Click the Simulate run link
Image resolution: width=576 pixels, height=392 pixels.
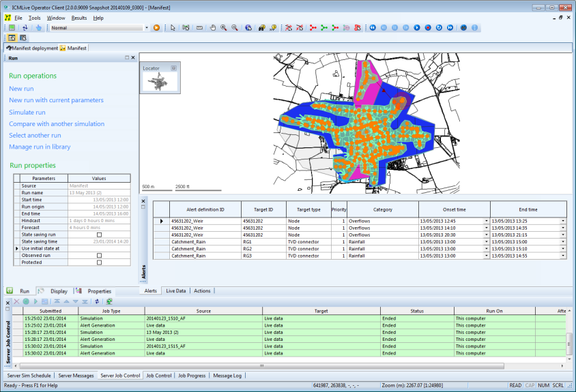click(27, 112)
